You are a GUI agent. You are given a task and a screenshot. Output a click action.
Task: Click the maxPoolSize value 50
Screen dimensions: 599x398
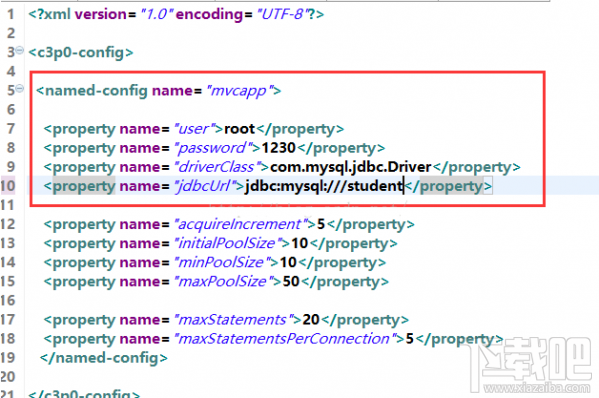[x=291, y=282]
